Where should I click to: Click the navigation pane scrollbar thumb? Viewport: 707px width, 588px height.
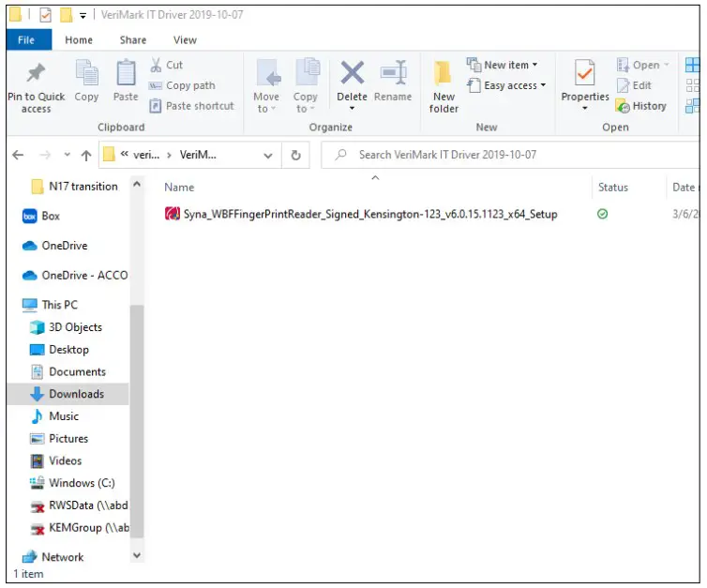[x=137, y=421]
